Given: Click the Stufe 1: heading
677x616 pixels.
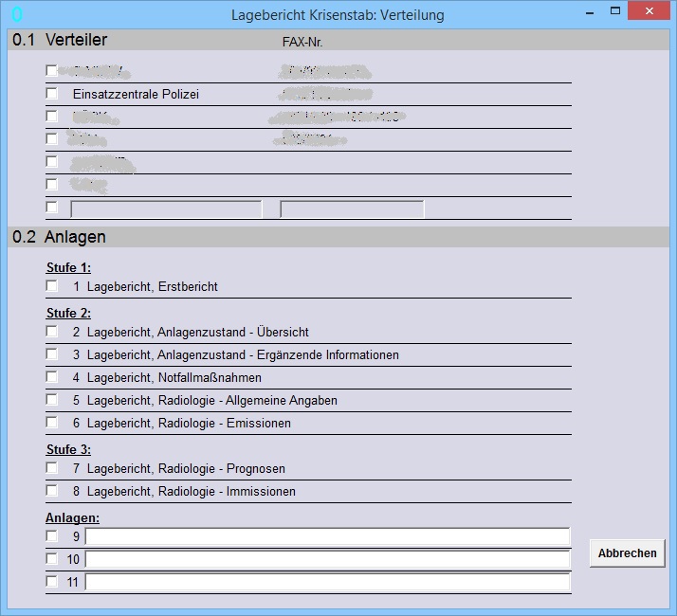Looking at the screenshot, I should click(68, 267).
